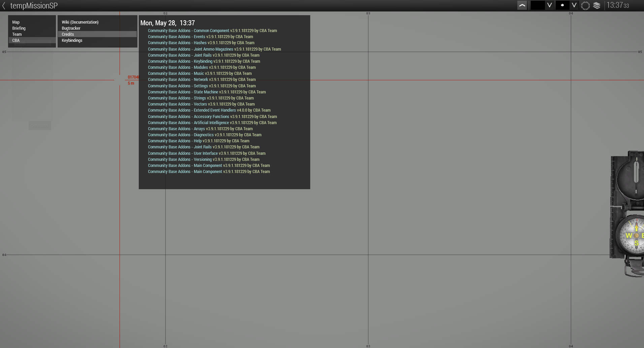Viewport: 644px width, 348px height.
Task: Select the CBA entry in the left menu
Action: point(32,40)
